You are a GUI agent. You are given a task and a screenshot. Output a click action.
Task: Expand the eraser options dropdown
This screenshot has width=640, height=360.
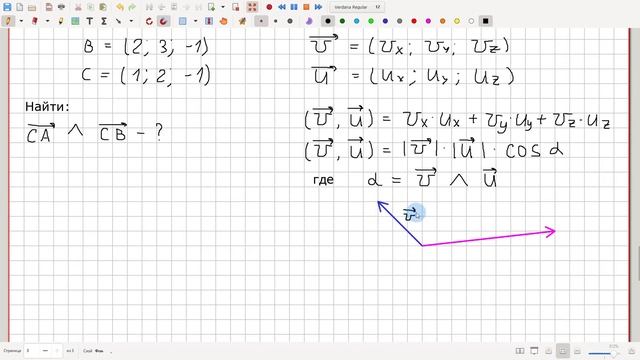(x=47, y=21)
